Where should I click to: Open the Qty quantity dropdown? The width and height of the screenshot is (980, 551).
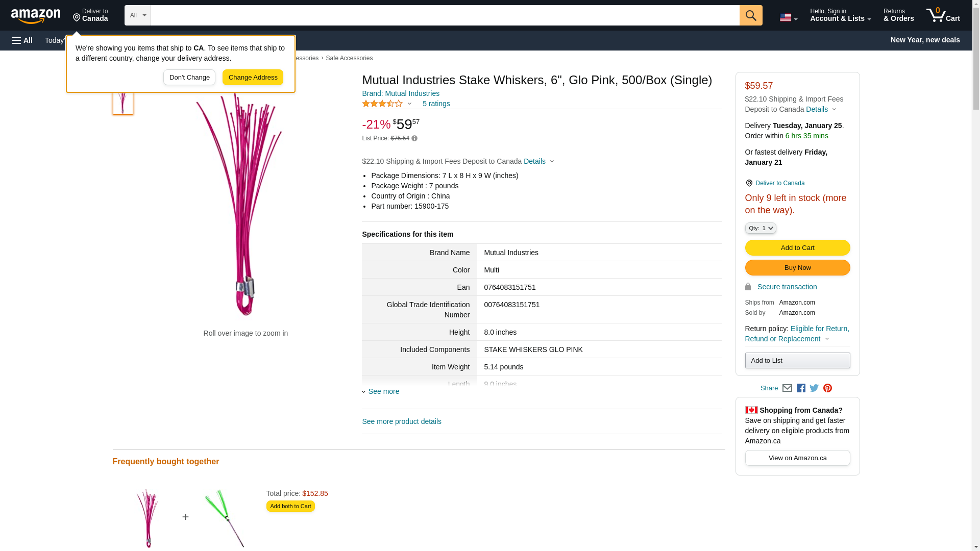760,228
